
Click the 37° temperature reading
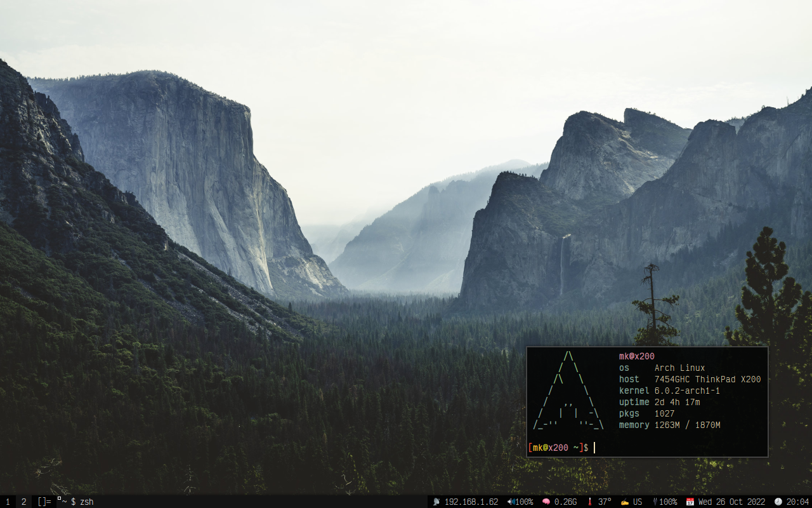click(x=605, y=502)
